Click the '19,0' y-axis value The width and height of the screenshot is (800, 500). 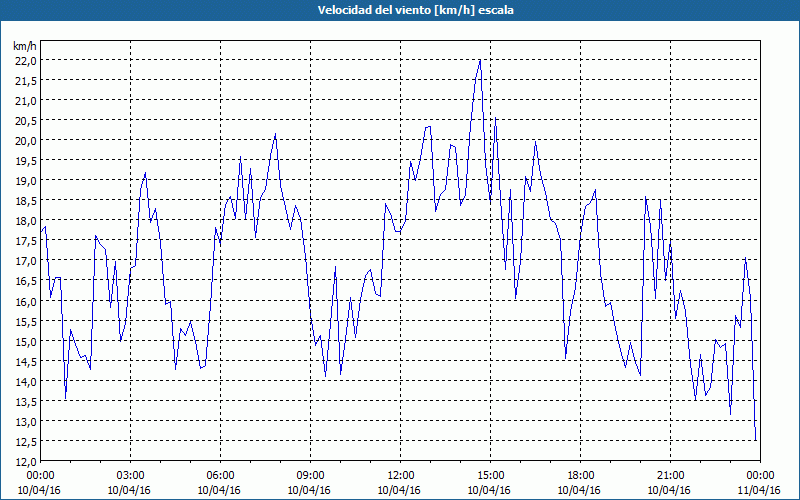(26, 181)
